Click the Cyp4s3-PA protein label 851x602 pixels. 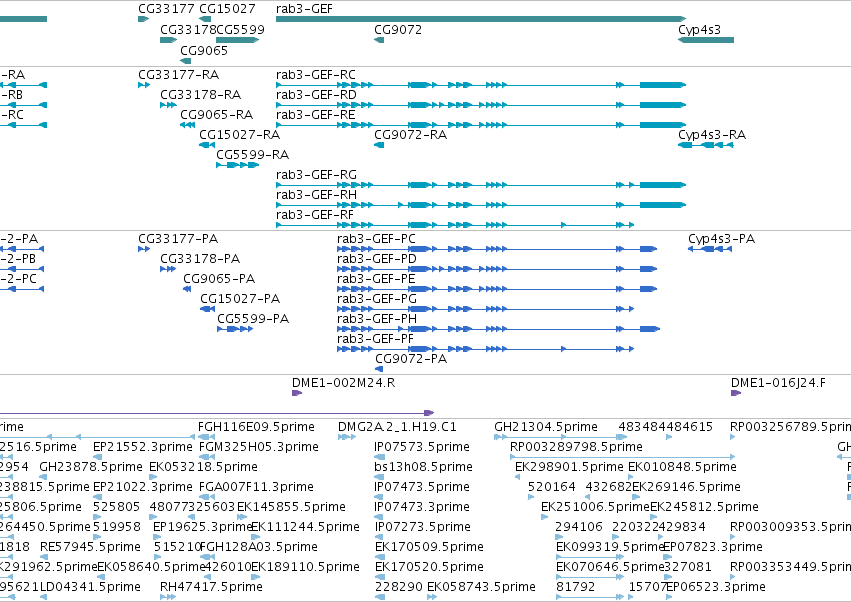[721, 239]
